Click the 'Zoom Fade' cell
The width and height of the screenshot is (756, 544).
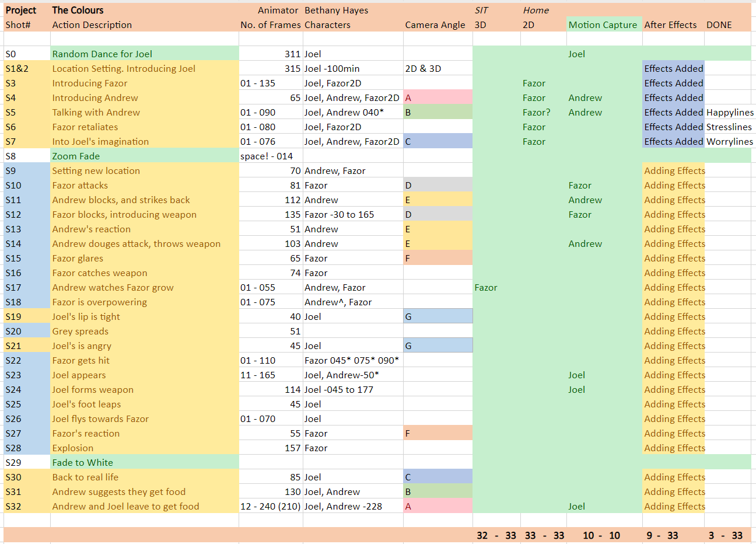[145, 156]
